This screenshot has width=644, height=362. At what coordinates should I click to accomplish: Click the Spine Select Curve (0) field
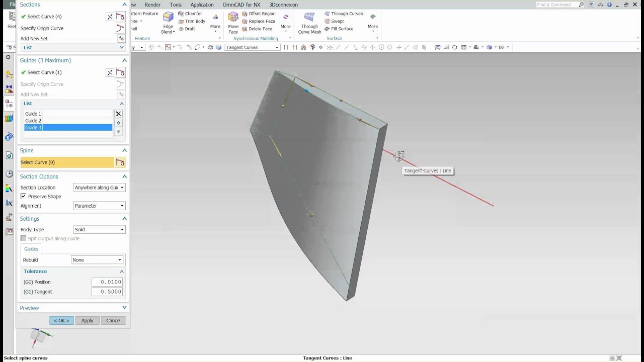tap(67, 162)
